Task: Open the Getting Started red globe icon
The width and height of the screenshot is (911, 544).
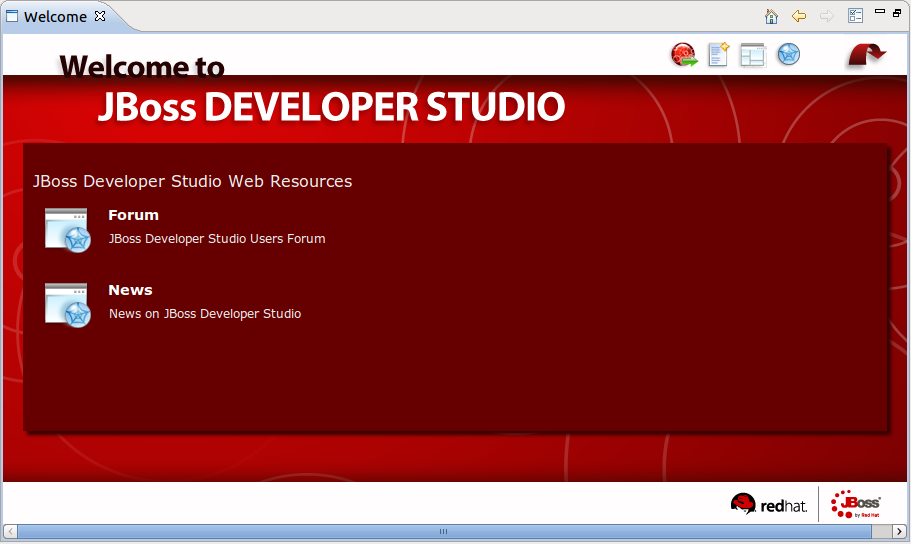Action: [684, 55]
